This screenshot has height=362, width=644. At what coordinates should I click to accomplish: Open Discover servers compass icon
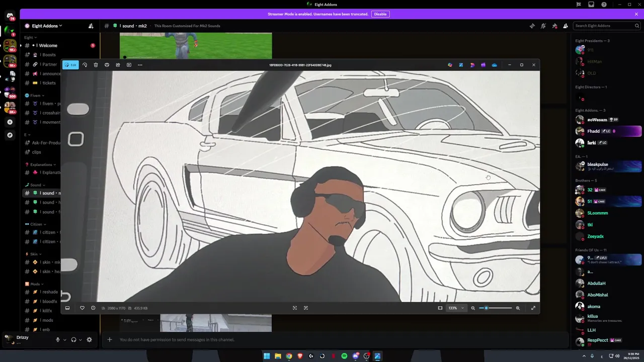tap(10, 135)
